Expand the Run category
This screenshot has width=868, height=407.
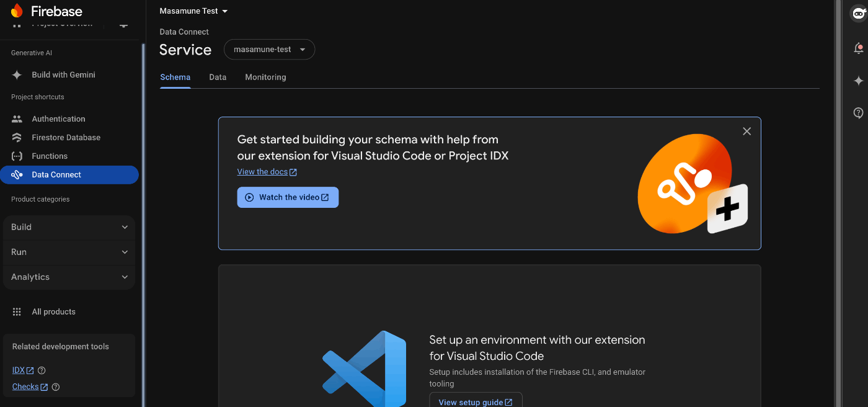click(x=69, y=252)
